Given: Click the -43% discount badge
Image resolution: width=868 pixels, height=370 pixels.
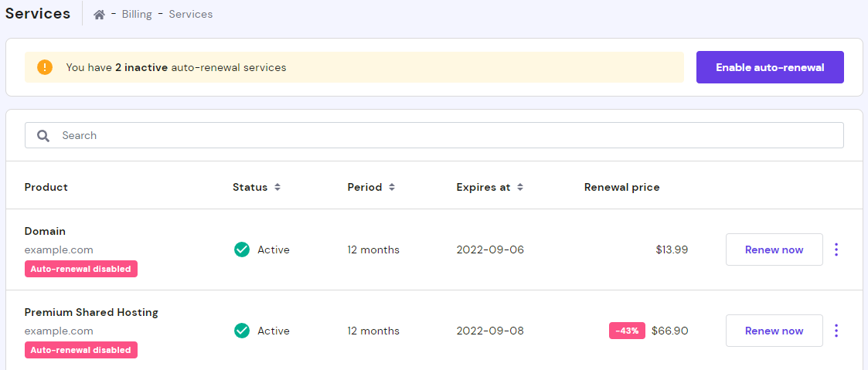Looking at the screenshot, I should [627, 331].
